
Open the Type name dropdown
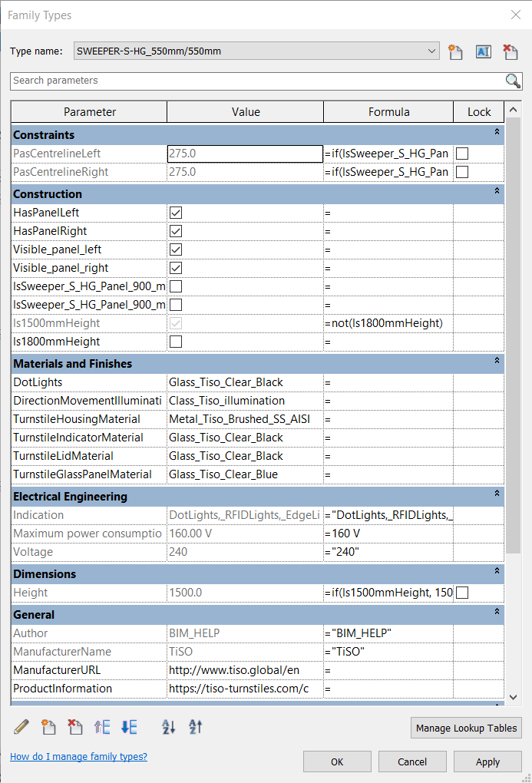click(x=432, y=51)
